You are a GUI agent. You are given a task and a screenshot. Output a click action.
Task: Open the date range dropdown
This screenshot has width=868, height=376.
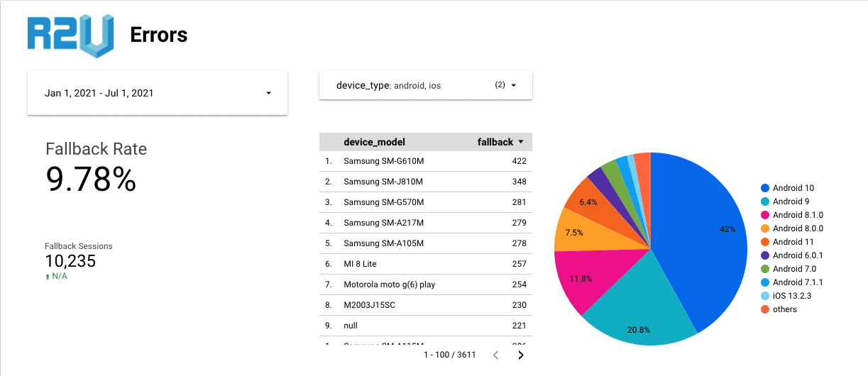click(x=158, y=93)
